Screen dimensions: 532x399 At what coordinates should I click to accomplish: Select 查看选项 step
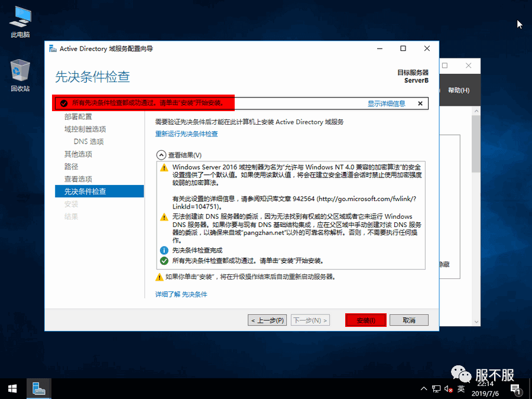pos(78,179)
